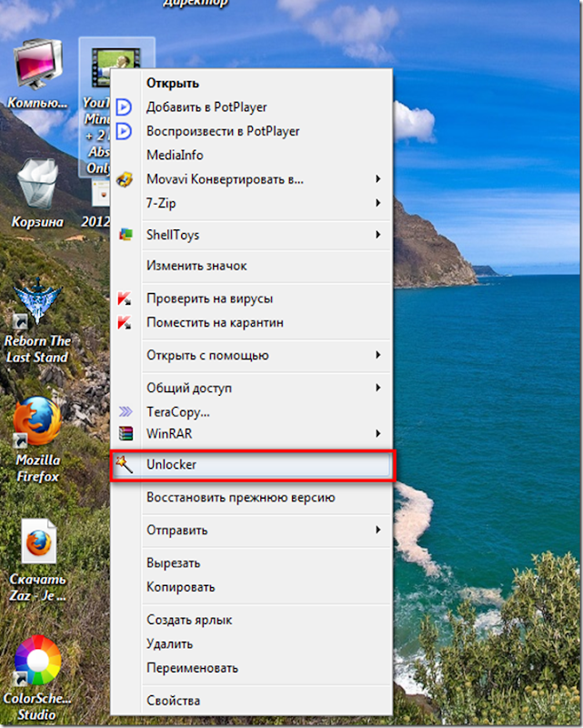Choose Изменить значок

(251, 266)
